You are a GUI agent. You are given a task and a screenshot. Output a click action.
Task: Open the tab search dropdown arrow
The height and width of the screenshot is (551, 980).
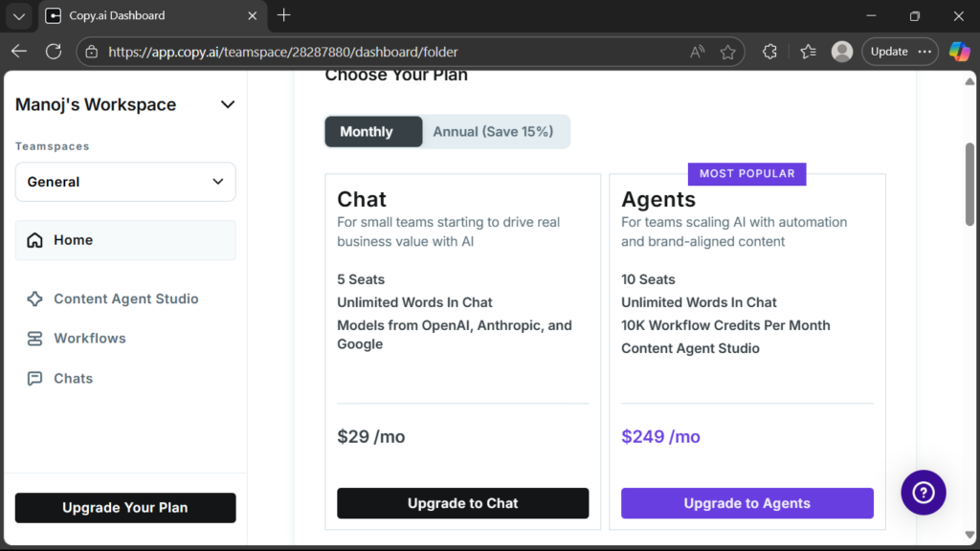(18, 16)
